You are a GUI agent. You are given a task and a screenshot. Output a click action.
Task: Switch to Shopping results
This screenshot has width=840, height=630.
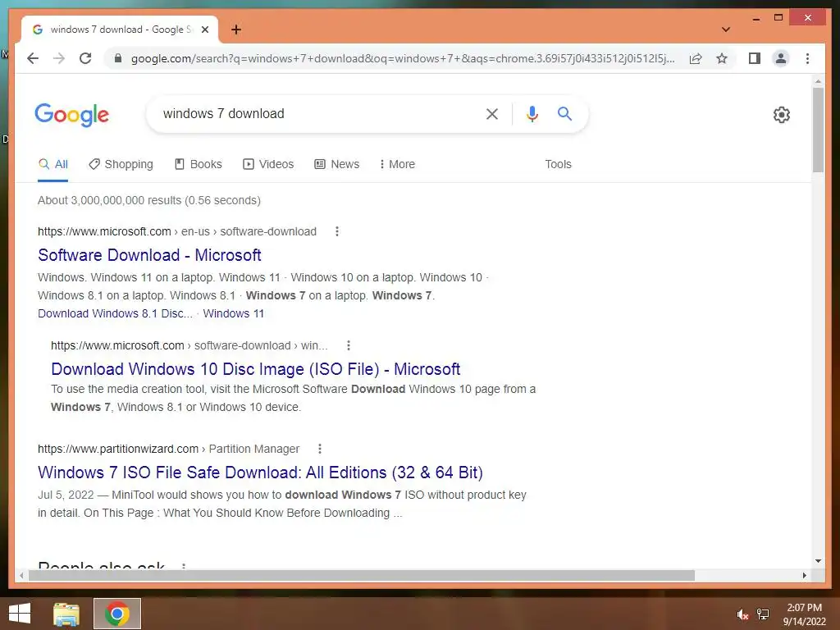121,164
